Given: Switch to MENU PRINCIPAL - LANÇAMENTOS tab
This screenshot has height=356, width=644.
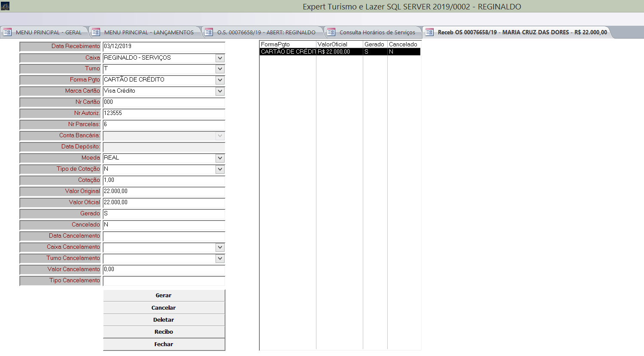Looking at the screenshot, I should click(149, 32).
